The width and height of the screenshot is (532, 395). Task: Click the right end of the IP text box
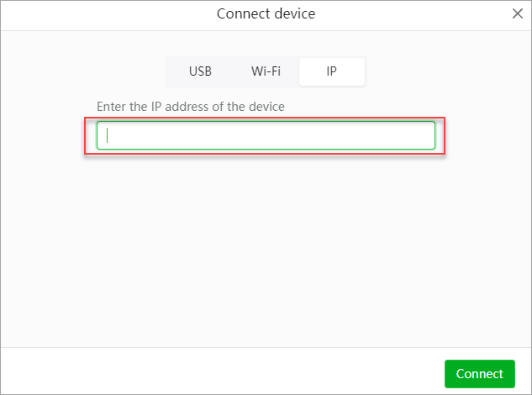pyautogui.click(x=426, y=135)
